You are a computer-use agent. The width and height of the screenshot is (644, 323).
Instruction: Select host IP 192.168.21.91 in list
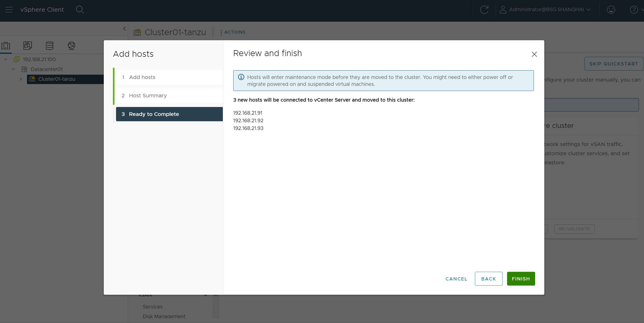pyautogui.click(x=247, y=113)
